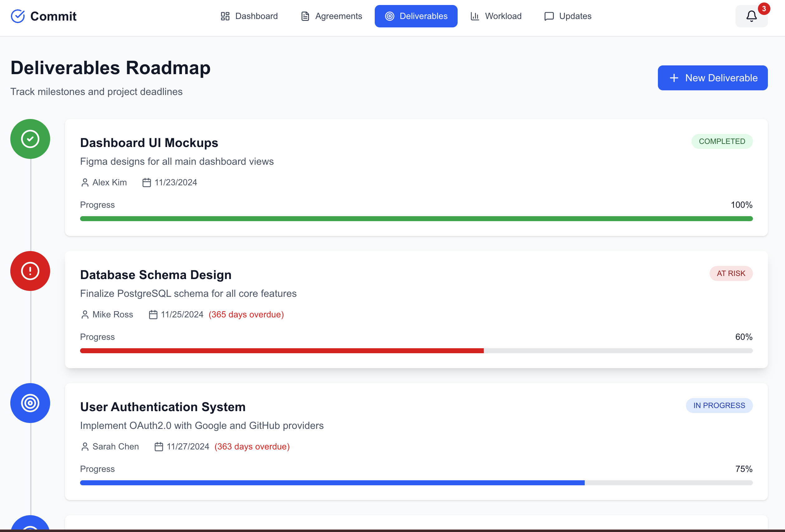Click red notification count badge
This screenshot has width=785, height=532.
tap(764, 9)
